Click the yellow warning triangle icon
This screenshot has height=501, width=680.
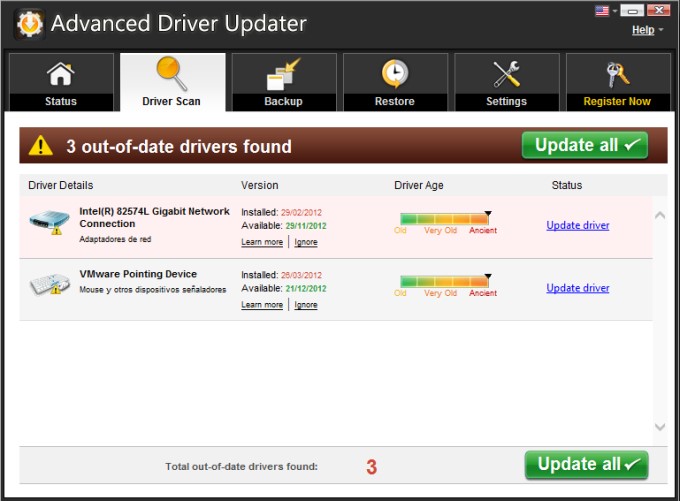(40, 146)
